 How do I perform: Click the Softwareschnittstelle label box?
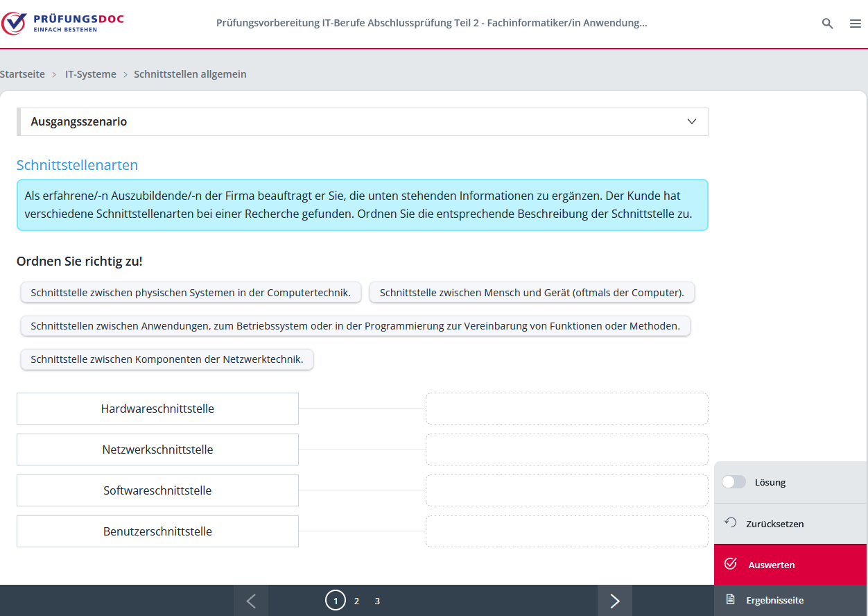157,490
